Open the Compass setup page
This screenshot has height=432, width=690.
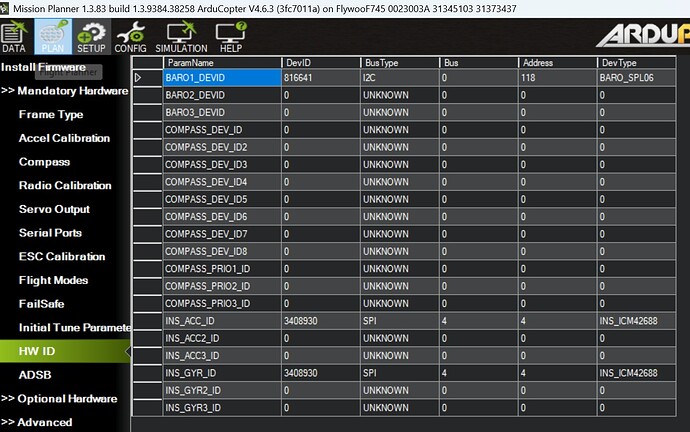point(44,162)
